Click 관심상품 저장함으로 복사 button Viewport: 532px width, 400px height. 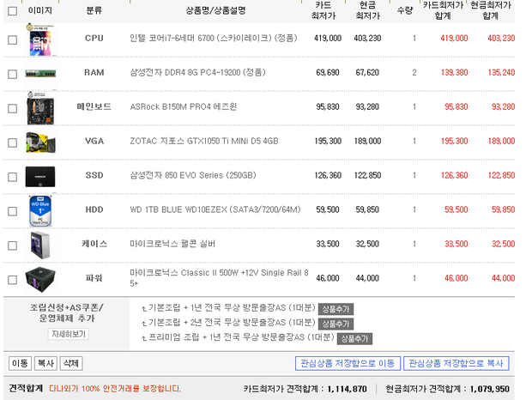tap(456, 363)
